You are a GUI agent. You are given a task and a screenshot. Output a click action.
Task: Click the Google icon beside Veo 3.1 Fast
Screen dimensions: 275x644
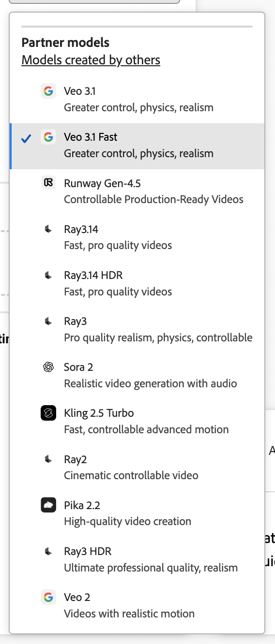point(48,137)
